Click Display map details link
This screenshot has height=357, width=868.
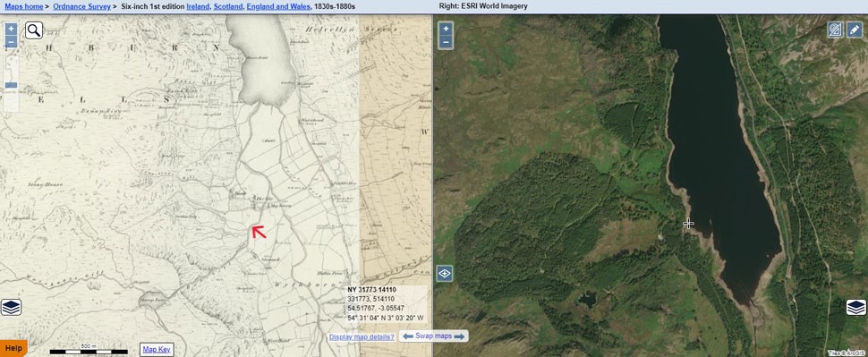pos(362,337)
